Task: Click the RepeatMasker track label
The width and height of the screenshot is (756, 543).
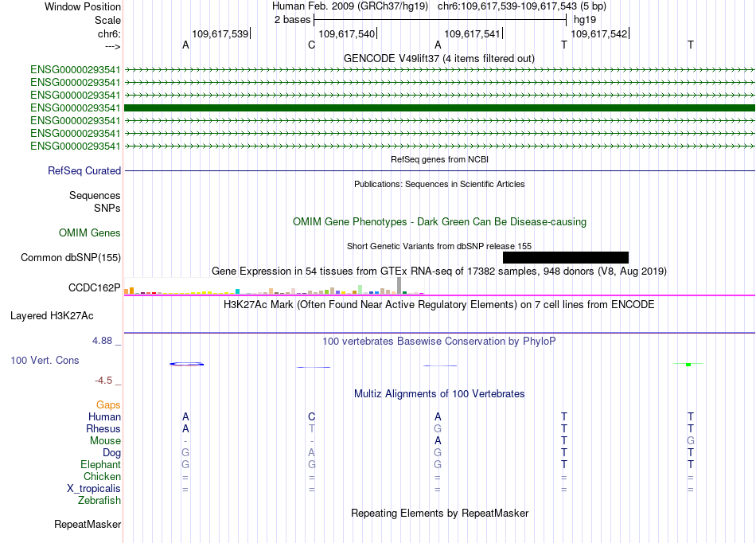Action: [x=88, y=524]
